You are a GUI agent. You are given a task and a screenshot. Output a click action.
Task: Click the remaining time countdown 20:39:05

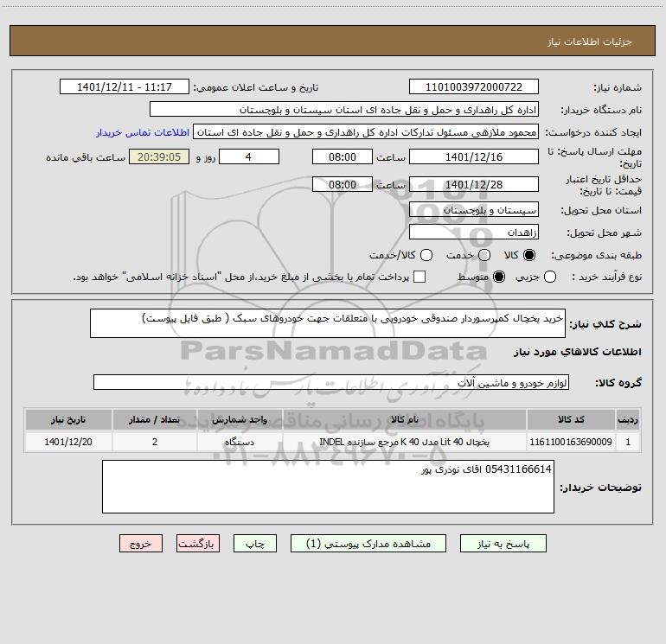point(159,157)
